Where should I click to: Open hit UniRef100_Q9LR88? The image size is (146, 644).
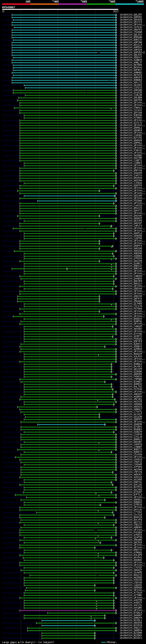[x=131, y=98]
